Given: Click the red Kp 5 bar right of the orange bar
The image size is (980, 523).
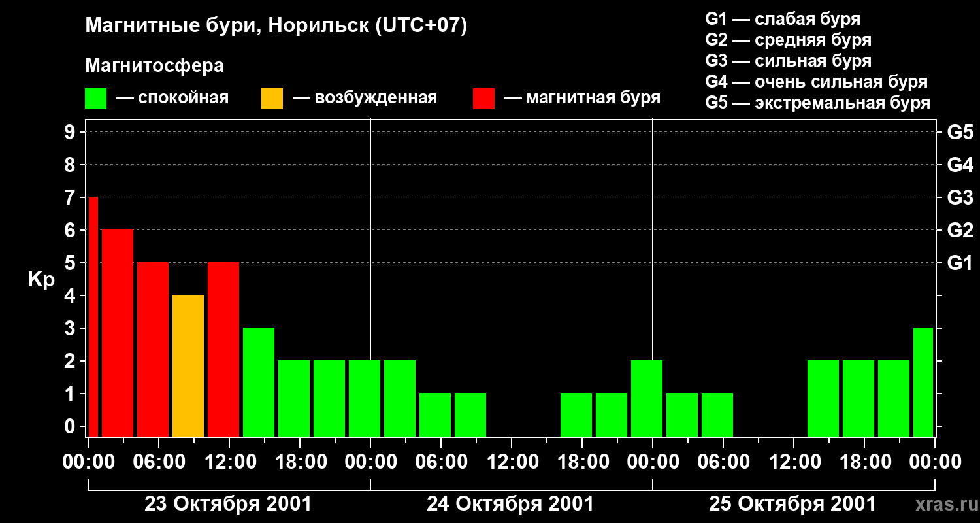Looking at the screenshot, I should [223, 349].
